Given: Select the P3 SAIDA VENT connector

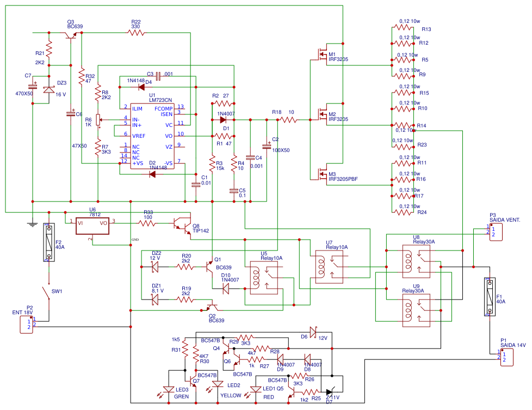Looking at the screenshot, I should pyautogui.click(x=496, y=232).
